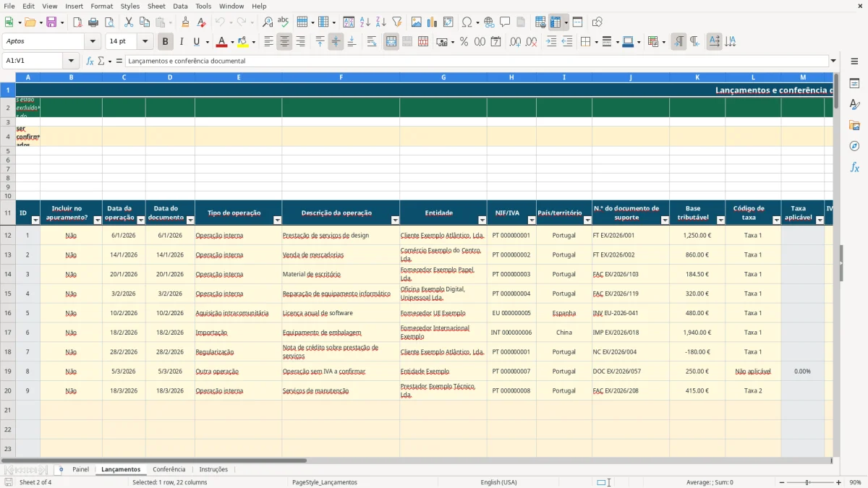868x488 pixels.
Task: Click English (USA) language in status bar
Action: click(x=499, y=482)
